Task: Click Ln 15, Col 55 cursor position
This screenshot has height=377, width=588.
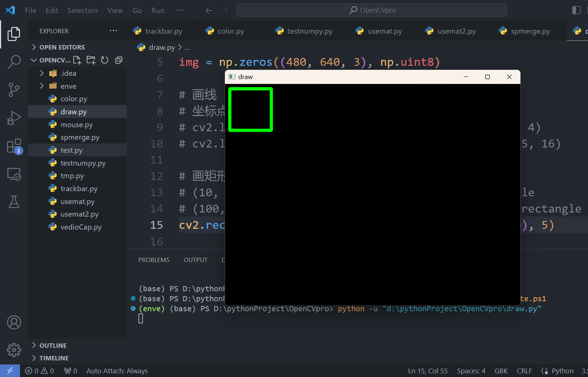Action: [x=428, y=371]
